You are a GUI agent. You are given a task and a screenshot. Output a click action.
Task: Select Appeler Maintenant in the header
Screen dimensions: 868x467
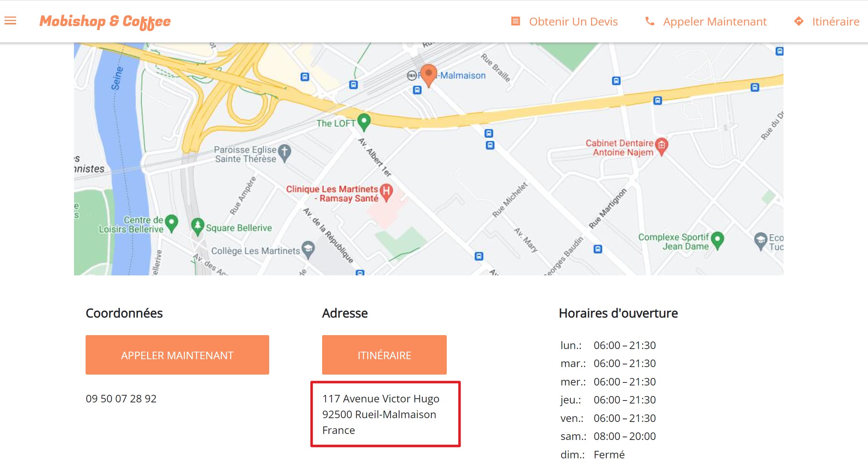click(714, 21)
